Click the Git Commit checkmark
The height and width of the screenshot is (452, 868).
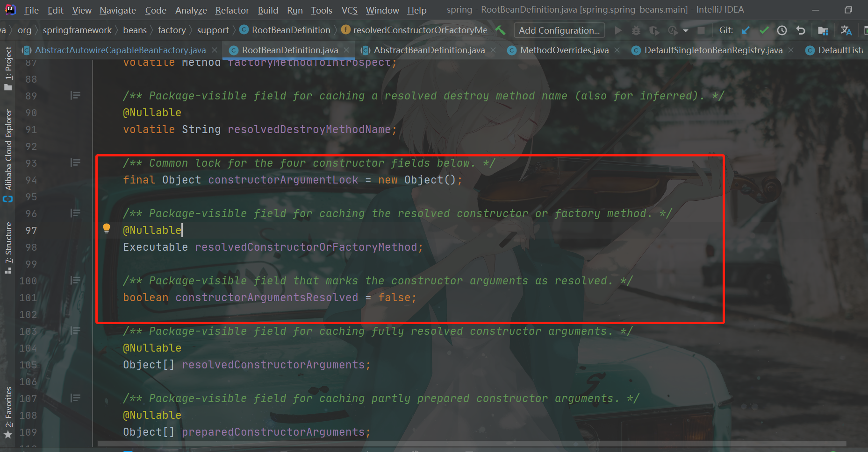(x=764, y=30)
